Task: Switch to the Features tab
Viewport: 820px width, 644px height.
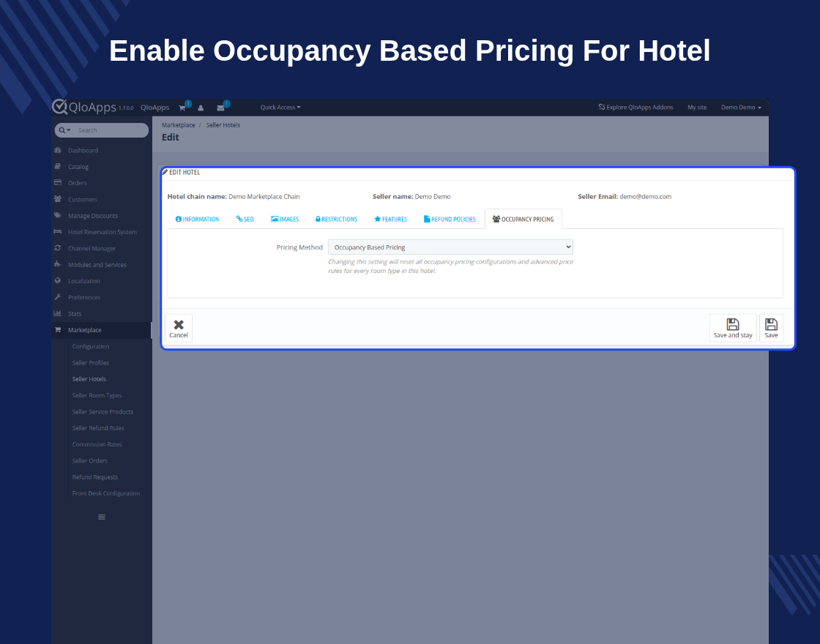Action: click(x=391, y=219)
